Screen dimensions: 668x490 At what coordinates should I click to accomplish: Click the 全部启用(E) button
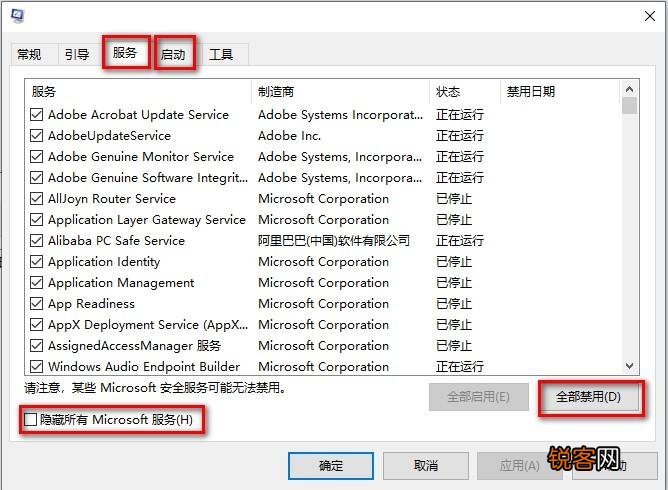[x=478, y=397]
